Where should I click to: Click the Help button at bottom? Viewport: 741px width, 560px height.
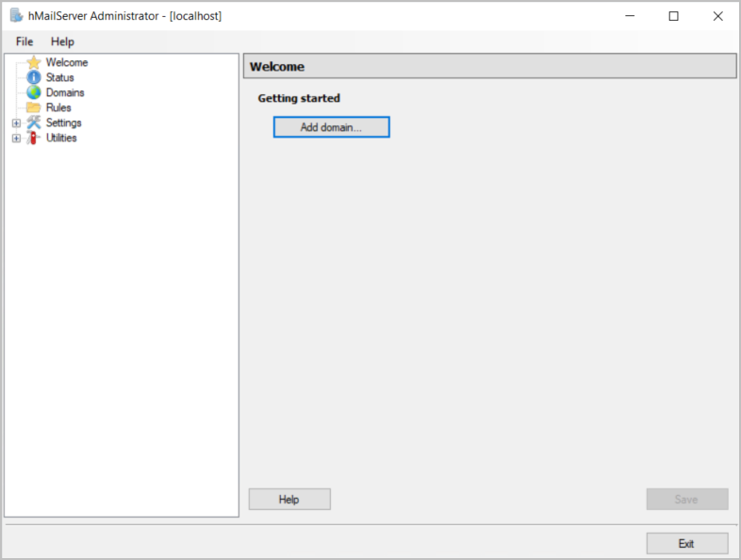pyautogui.click(x=289, y=499)
